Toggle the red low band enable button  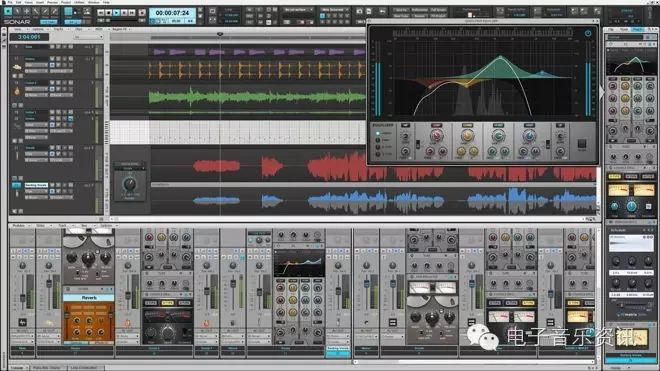click(x=436, y=125)
